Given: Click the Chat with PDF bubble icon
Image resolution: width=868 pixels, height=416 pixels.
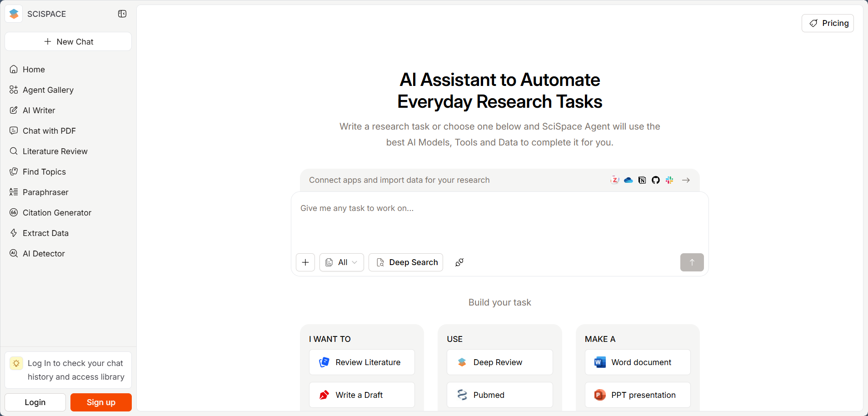Looking at the screenshot, I should [x=14, y=131].
